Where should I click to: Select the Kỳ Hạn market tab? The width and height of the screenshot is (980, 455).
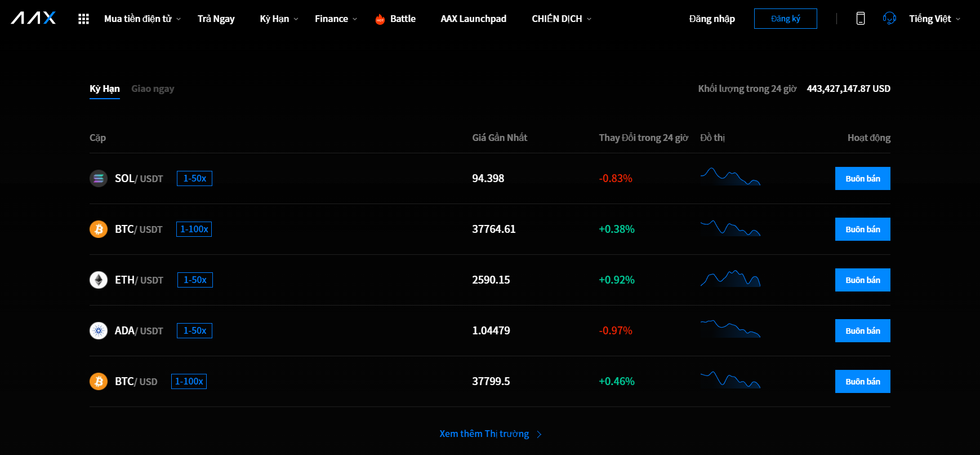pyautogui.click(x=105, y=89)
